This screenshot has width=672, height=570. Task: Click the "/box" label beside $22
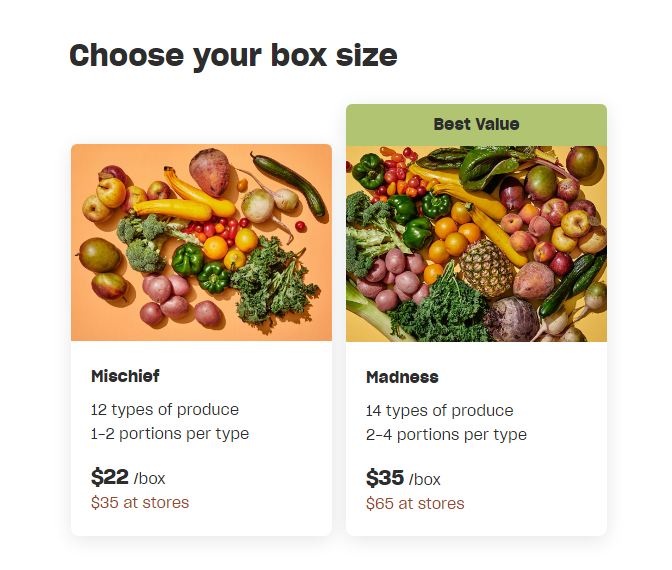tap(149, 478)
